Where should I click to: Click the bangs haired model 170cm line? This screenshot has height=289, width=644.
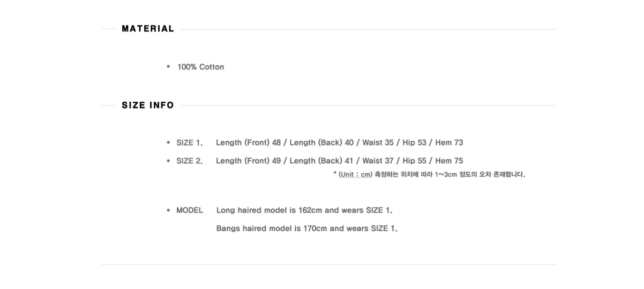click(306, 229)
